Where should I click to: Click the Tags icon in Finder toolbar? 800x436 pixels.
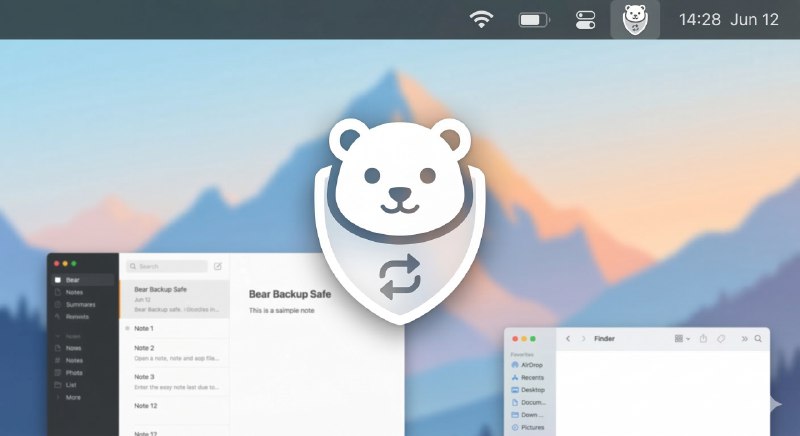pos(721,339)
